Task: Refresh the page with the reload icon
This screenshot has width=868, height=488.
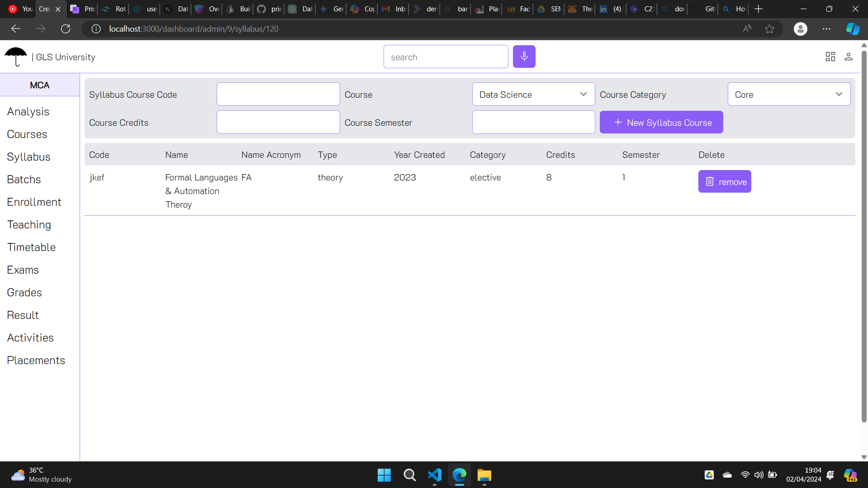Action: click(x=66, y=29)
